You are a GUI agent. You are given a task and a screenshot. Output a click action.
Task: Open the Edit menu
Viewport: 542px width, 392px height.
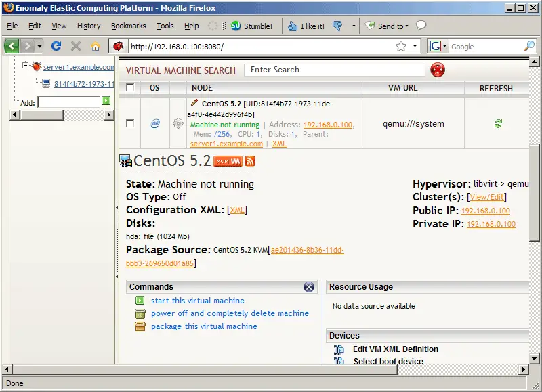point(35,26)
